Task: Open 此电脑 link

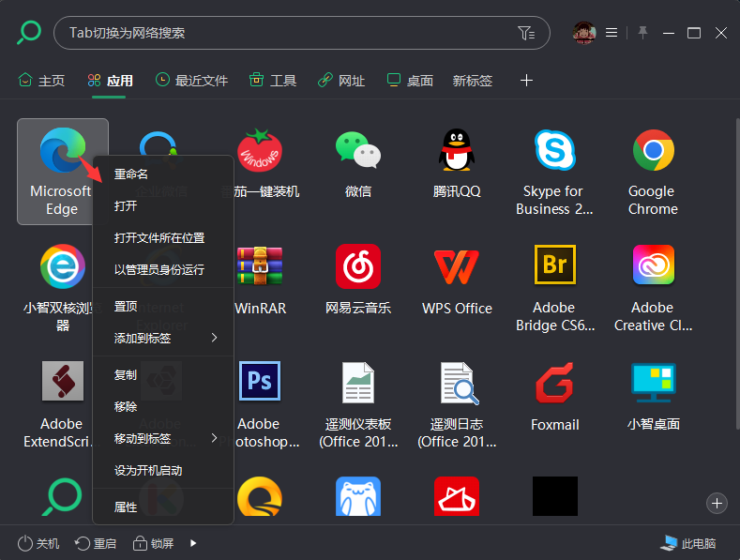Action: point(688,543)
